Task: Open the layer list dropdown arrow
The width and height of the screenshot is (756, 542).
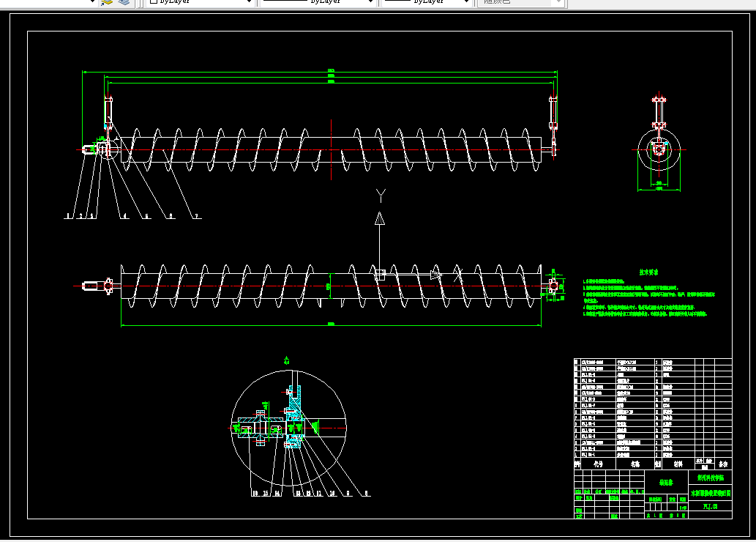Action: pos(91,2)
